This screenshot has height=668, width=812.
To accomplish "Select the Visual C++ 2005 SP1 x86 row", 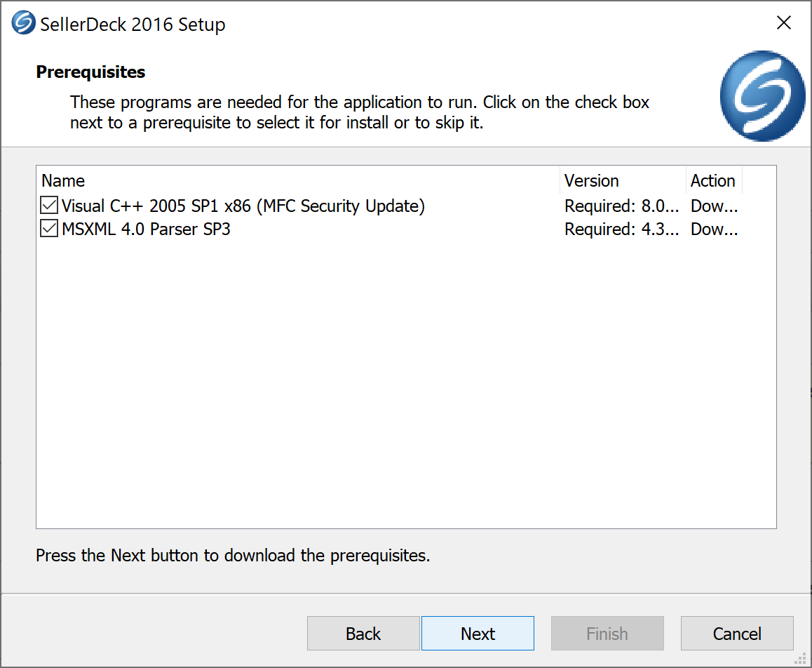I will tap(243, 206).
